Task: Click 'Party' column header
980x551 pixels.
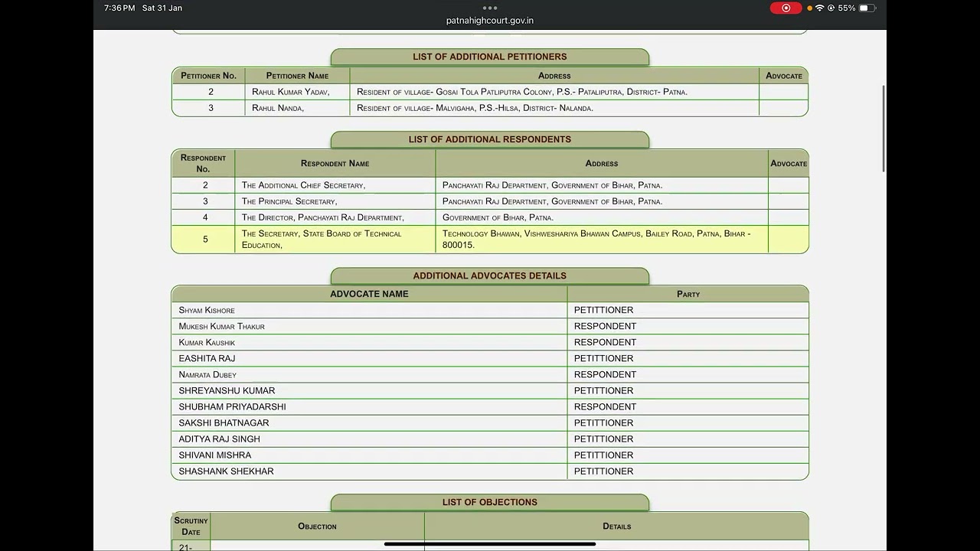Action: (x=688, y=294)
